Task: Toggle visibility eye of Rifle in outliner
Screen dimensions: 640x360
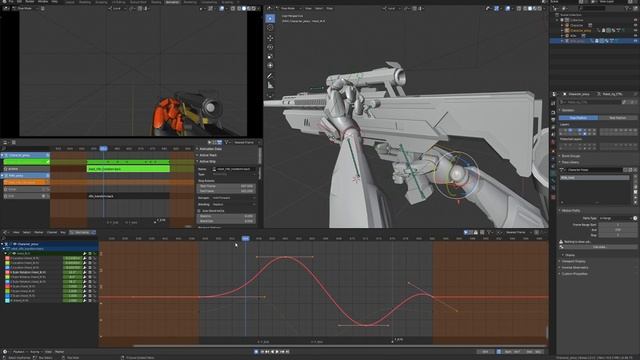Action: [x=636, y=36]
